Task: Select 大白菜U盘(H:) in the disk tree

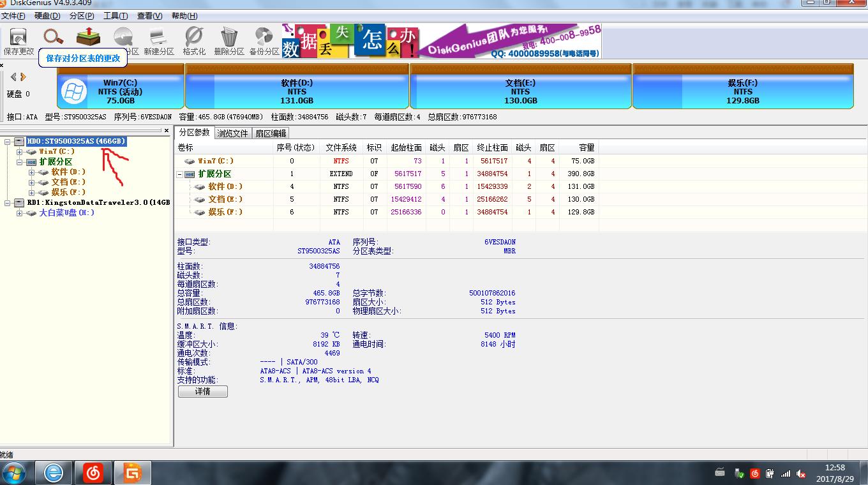Action: pos(67,213)
